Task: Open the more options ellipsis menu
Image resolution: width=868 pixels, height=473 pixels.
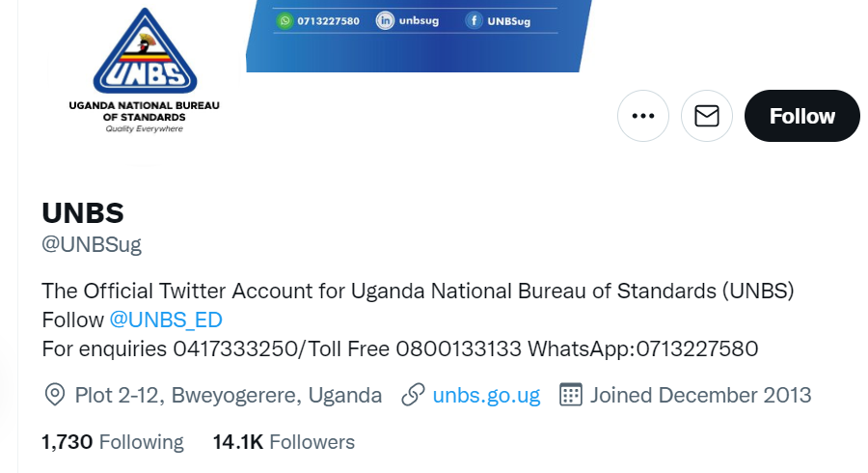Action: click(643, 116)
